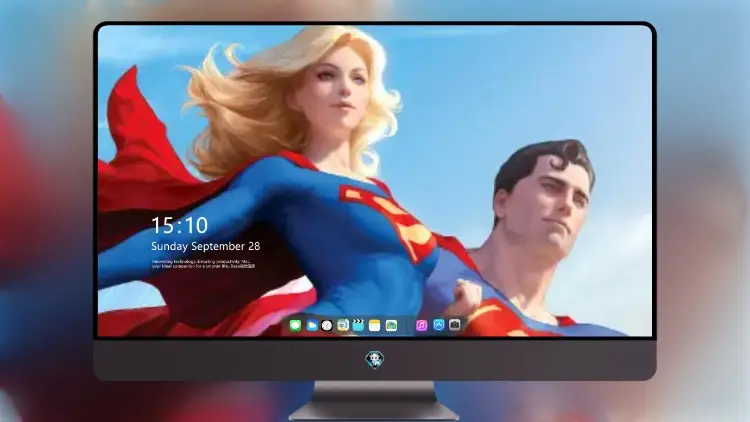Viewport: 750px width, 422px height.
Task: Open the yellow Notes app in dock
Action: [x=375, y=326]
